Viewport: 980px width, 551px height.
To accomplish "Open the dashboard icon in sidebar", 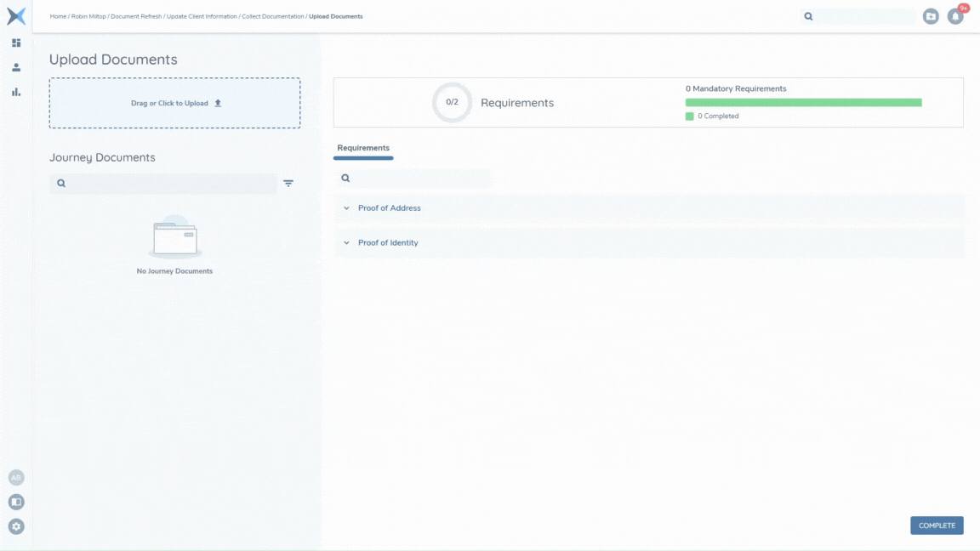I will pyautogui.click(x=16, y=43).
